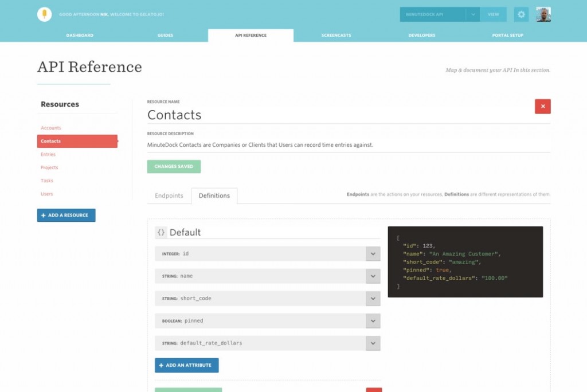Image resolution: width=587 pixels, height=392 pixels.
Task: Switch to the Endpoints tab
Action: pos(169,196)
